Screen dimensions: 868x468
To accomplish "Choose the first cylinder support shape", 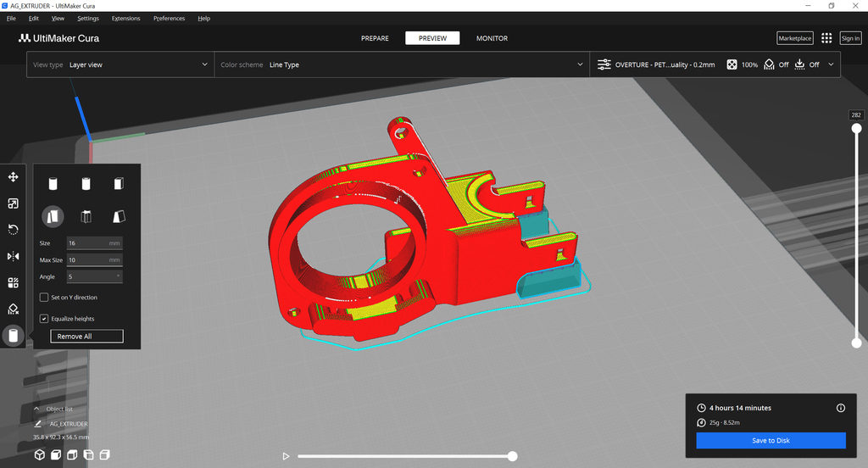I will [53, 184].
